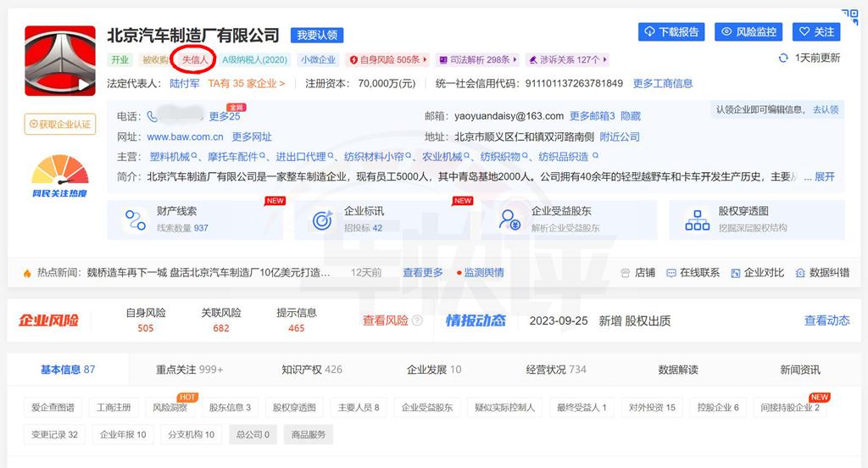The image size is (868, 468).
Task: Click the 小微企业 tag
Action: (319, 60)
